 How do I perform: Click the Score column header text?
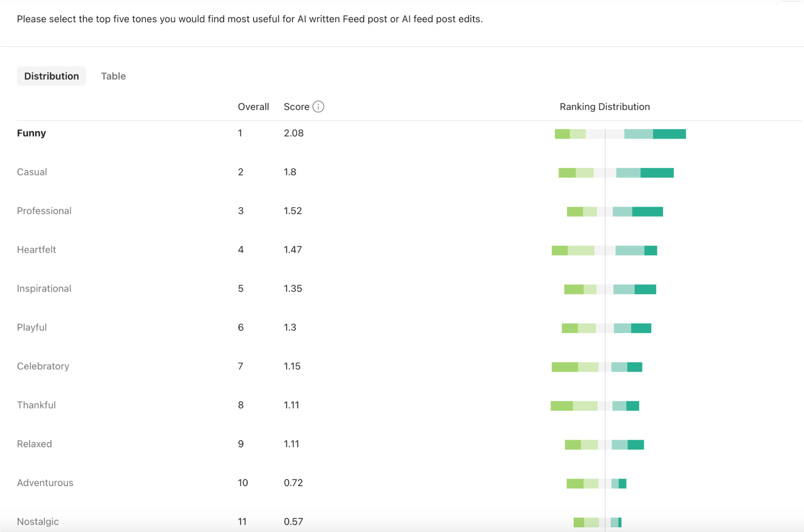(296, 107)
